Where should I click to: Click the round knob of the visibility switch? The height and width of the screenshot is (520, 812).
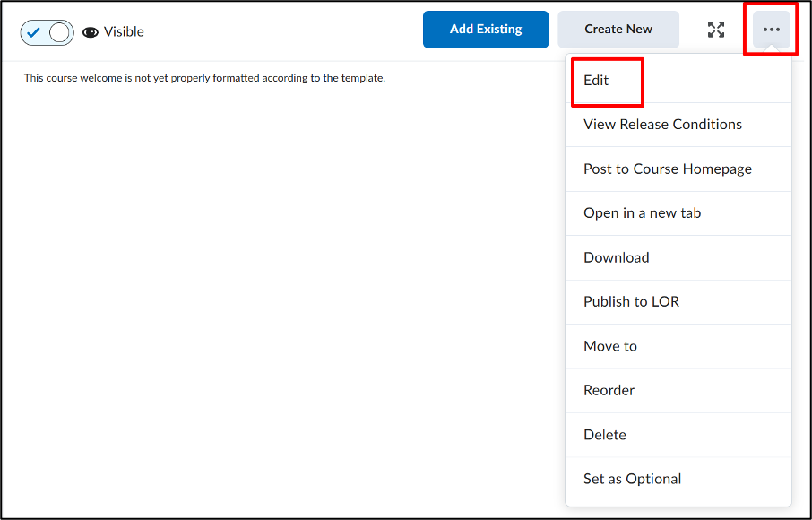tap(59, 32)
